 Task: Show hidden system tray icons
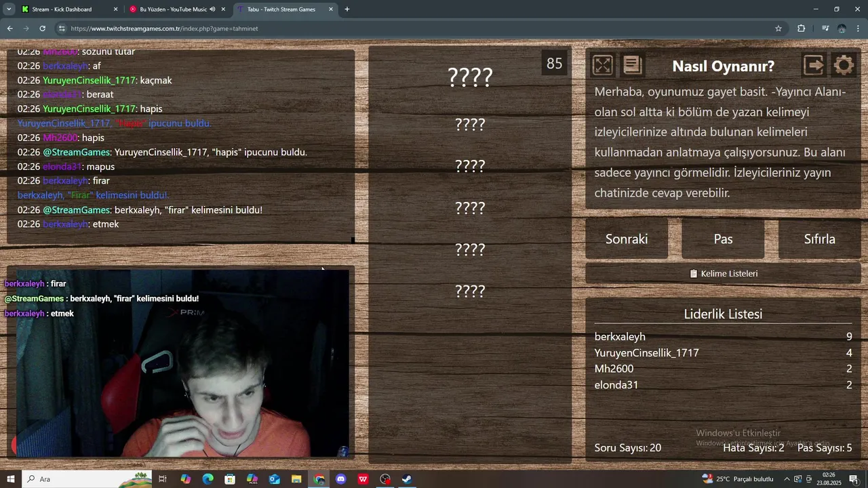point(787,479)
